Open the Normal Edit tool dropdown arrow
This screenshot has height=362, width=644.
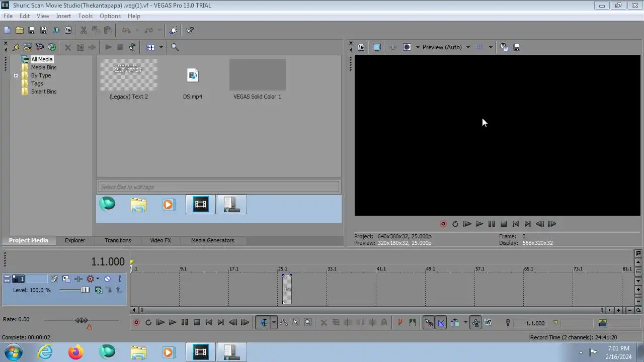[274, 323]
